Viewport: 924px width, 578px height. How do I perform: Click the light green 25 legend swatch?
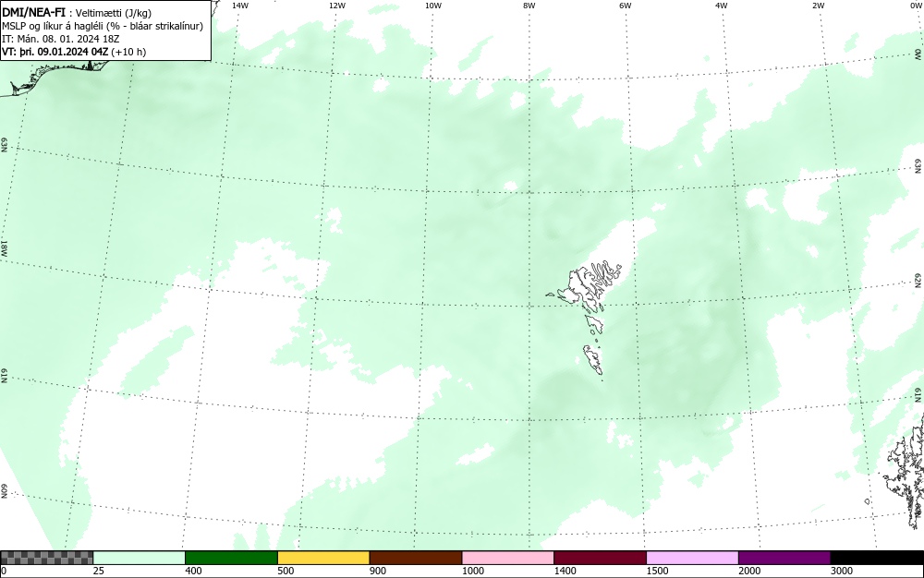(140, 558)
